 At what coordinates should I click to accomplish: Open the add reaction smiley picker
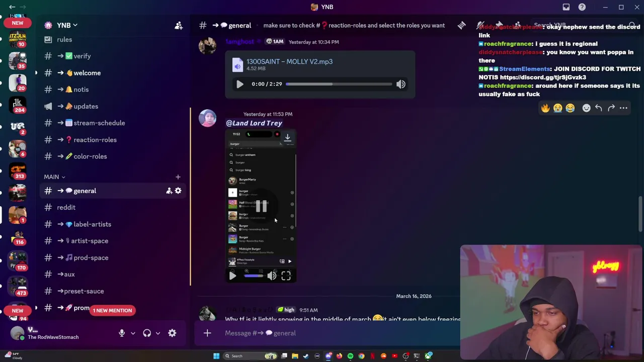[x=586, y=108]
